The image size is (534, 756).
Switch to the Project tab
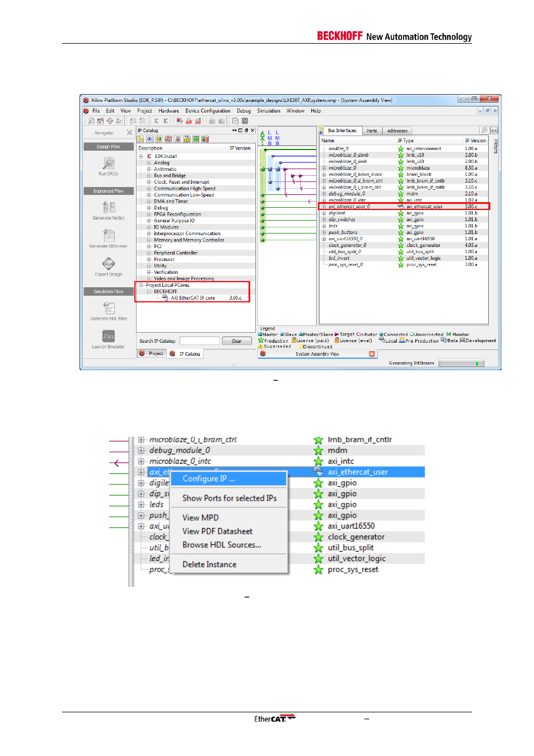(x=151, y=353)
